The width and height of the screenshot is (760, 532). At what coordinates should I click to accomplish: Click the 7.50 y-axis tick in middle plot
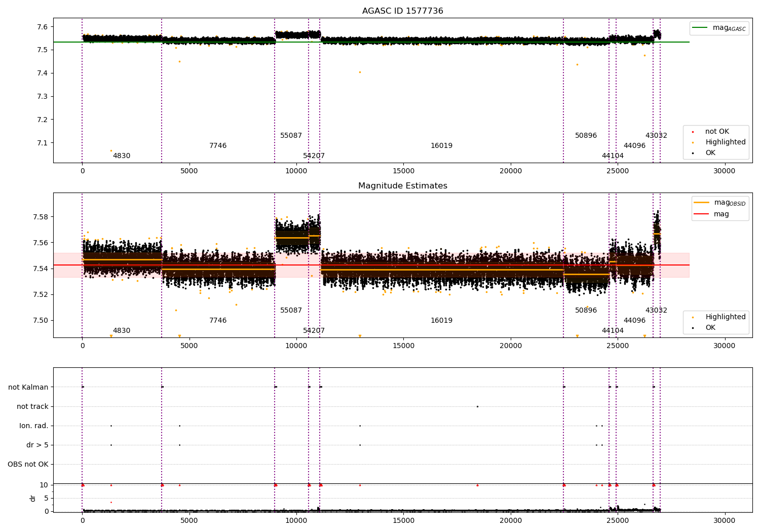(x=41, y=320)
